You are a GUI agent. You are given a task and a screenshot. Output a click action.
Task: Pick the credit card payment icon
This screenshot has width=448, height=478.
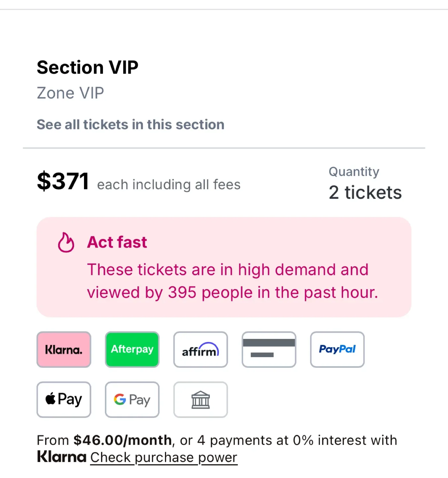point(269,350)
